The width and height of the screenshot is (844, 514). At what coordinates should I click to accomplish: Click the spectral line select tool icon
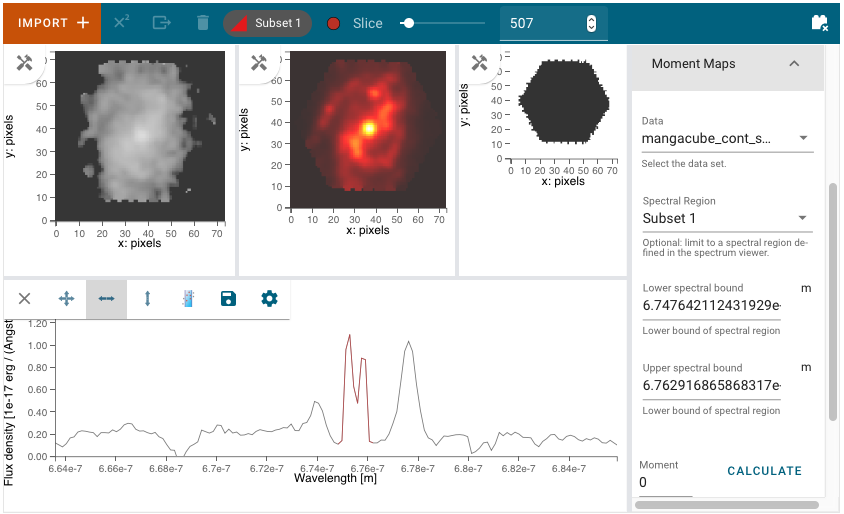[188, 298]
